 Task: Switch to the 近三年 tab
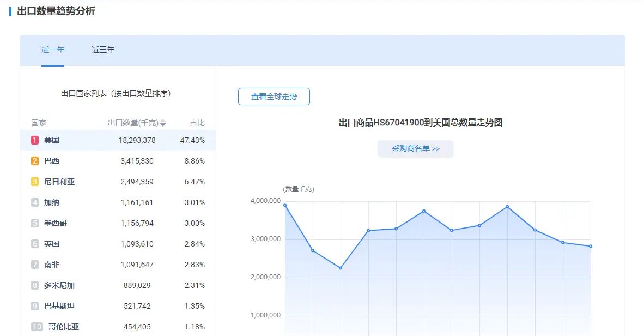click(x=102, y=50)
